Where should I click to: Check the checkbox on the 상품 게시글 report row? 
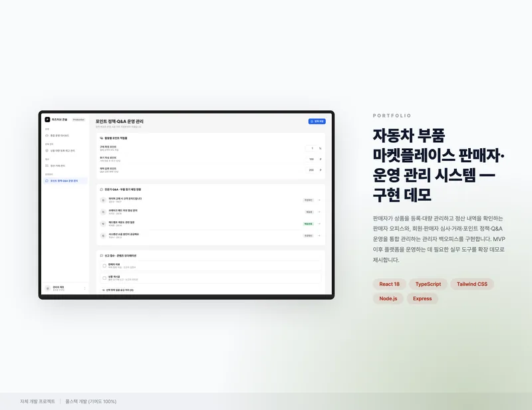coord(104,278)
